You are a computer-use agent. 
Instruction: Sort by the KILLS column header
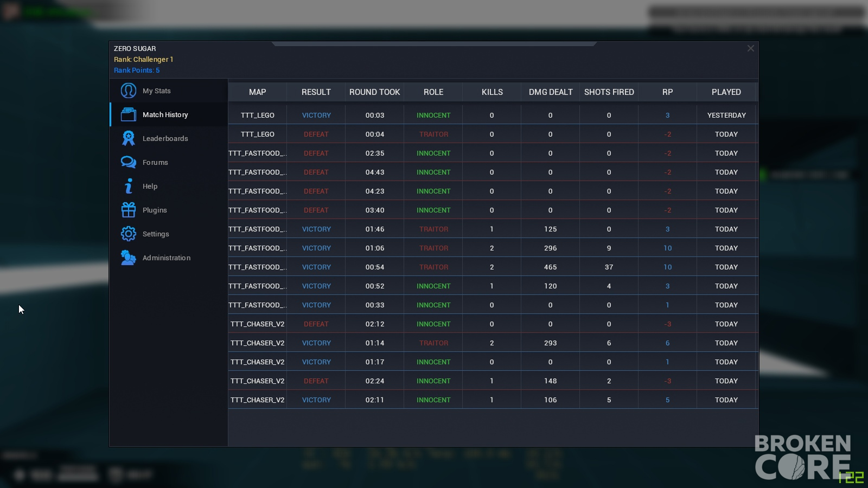point(492,92)
